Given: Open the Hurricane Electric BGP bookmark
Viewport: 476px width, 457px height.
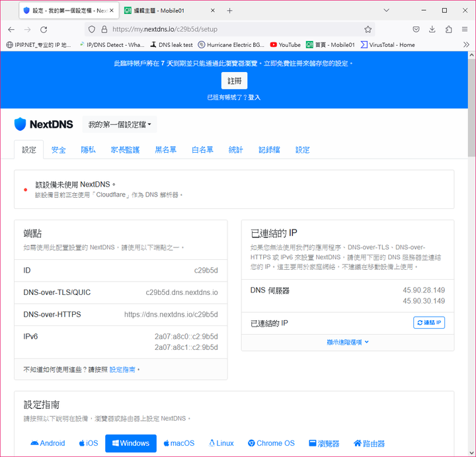Looking at the screenshot, I should [231, 44].
